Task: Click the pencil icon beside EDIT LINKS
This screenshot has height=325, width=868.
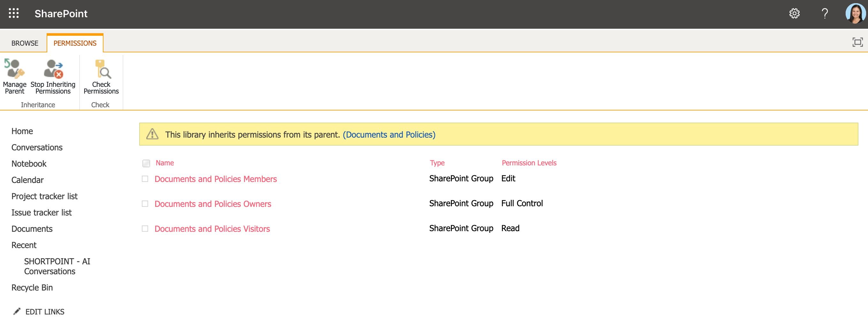Action: tap(17, 312)
